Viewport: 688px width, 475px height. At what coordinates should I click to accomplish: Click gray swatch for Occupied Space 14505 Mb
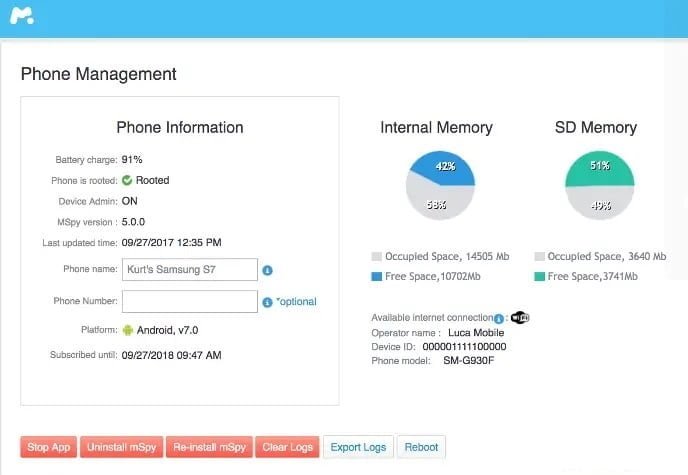click(x=376, y=257)
